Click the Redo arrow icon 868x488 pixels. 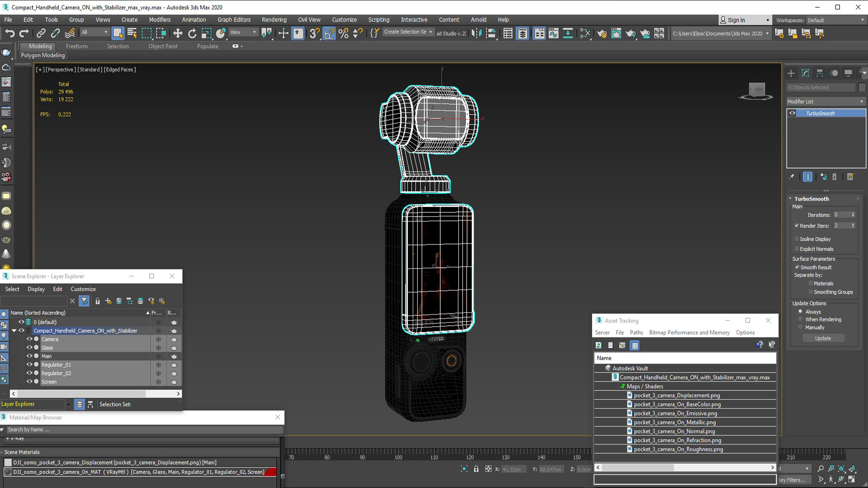24,33
